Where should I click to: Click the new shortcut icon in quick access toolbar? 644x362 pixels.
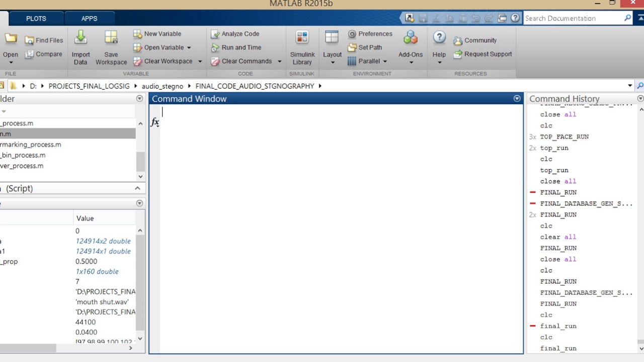pyautogui.click(x=410, y=18)
